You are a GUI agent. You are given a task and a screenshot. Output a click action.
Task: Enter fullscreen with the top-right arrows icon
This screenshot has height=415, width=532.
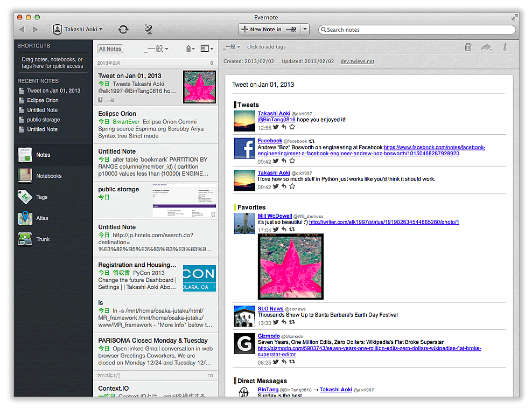[x=515, y=17]
